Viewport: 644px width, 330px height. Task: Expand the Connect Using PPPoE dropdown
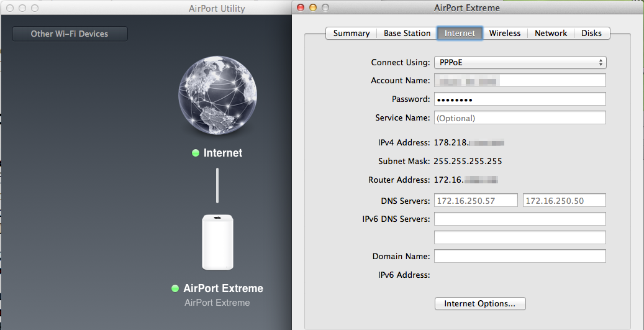tap(520, 63)
